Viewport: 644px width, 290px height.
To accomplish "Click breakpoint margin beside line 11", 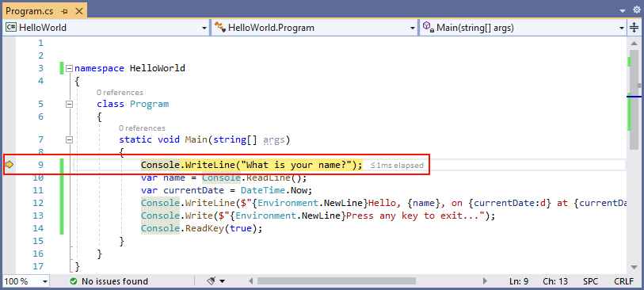I will (x=10, y=191).
